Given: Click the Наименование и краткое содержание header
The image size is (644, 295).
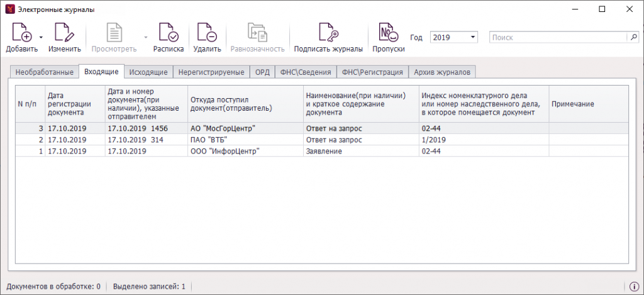Looking at the screenshot, I should click(x=361, y=104).
